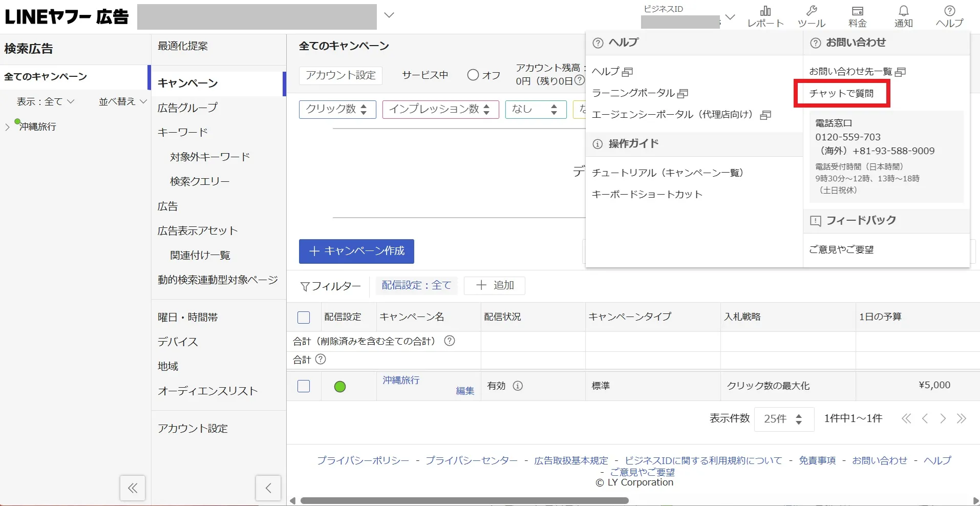Click the horizontal scrollbar at bottom
Viewport: 980px width, 506px height.
[x=464, y=500]
